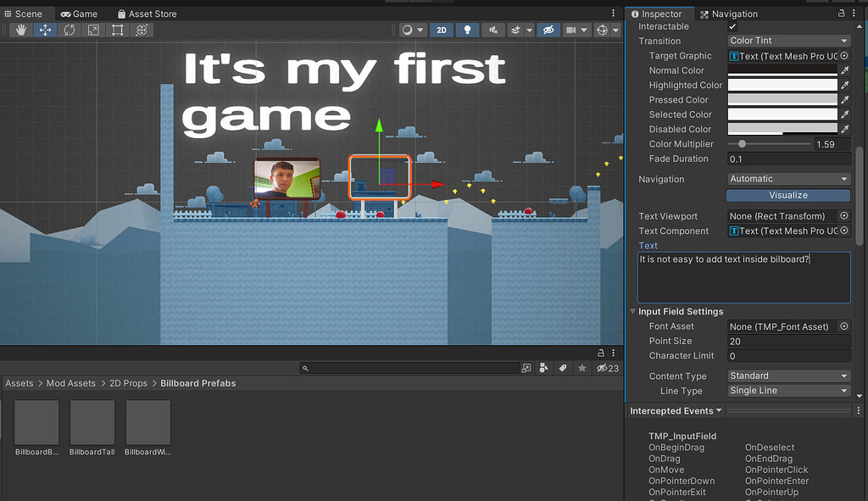Open the Content Type dropdown
This screenshot has height=501, width=868.
(x=787, y=376)
